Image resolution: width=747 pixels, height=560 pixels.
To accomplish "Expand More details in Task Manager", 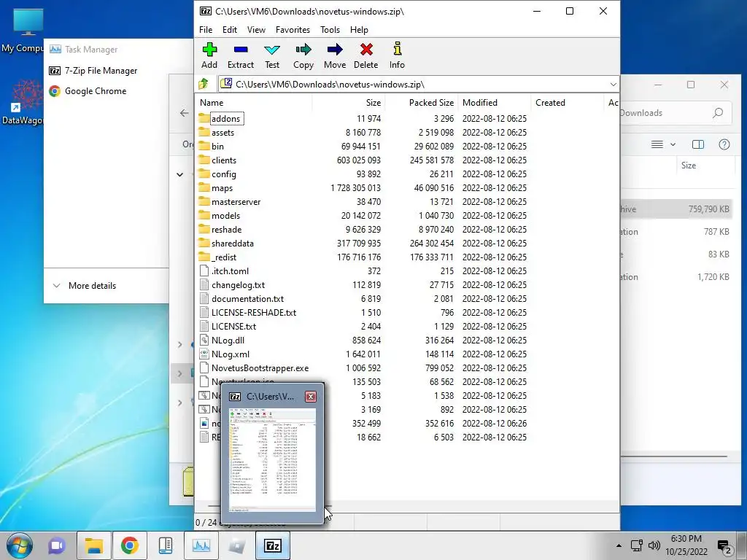I will pyautogui.click(x=85, y=286).
